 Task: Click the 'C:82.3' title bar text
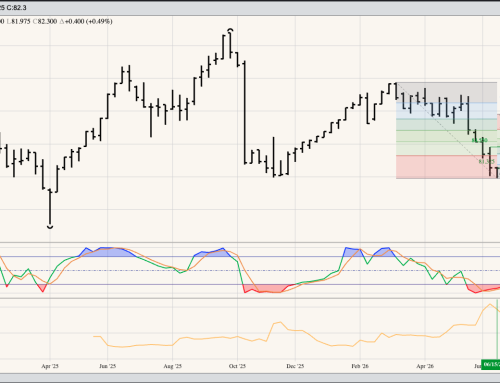point(16,7)
